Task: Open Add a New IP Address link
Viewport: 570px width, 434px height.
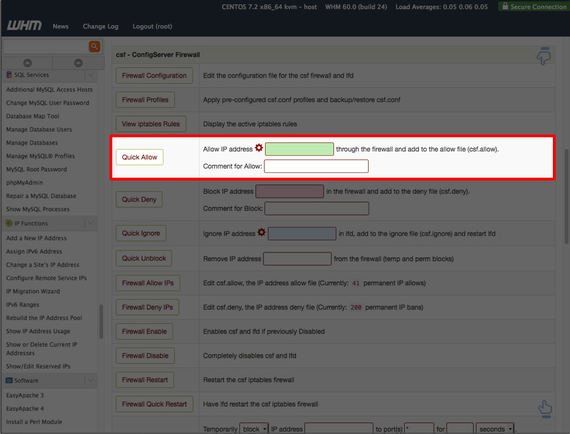Action: (x=36, y=238)
